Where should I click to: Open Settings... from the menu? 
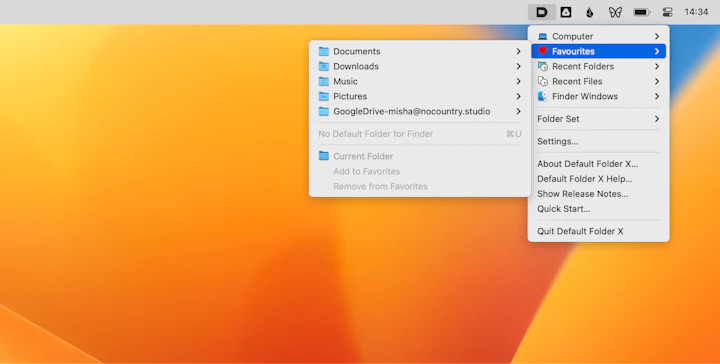(x=598, y=141)
